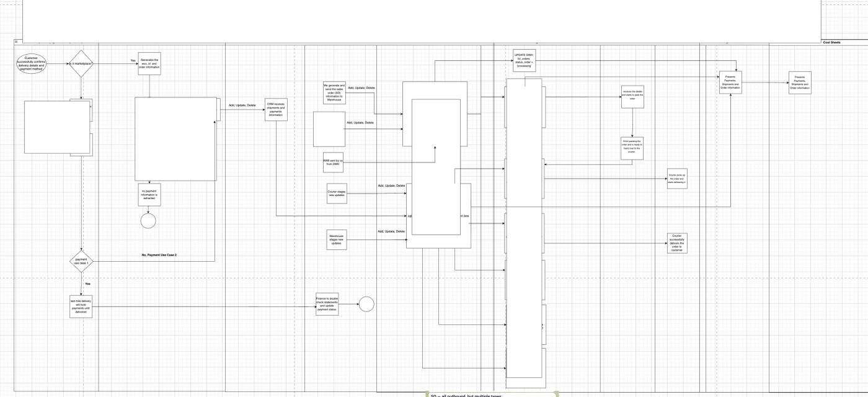Select the 'AWB sent by us from DWH' box
Viewport: 868px width, 397px height.
point(333,163)
